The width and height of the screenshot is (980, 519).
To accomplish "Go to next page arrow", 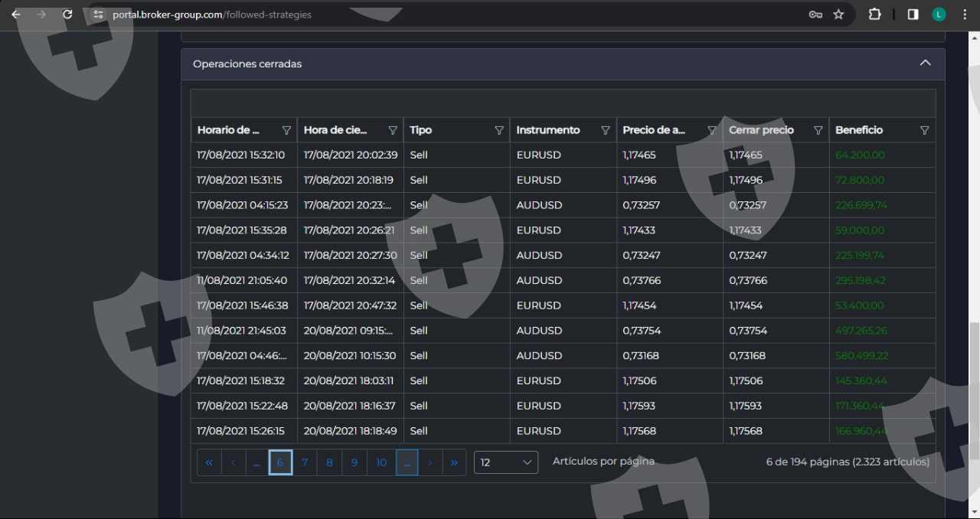I will (x=430, y=462).
